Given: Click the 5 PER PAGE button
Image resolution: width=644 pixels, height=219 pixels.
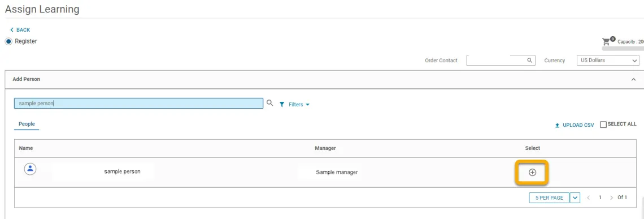Looking at the screenshot, I should [549, 198].
